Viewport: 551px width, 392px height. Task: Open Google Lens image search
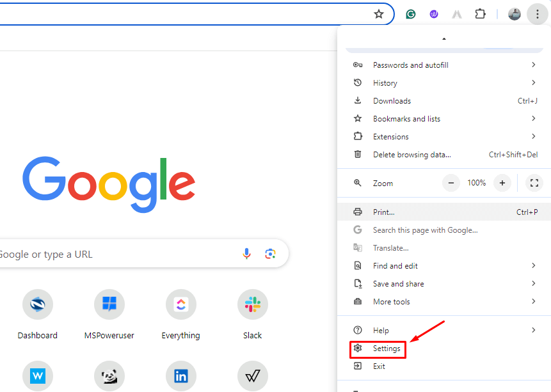coord(270,254)
